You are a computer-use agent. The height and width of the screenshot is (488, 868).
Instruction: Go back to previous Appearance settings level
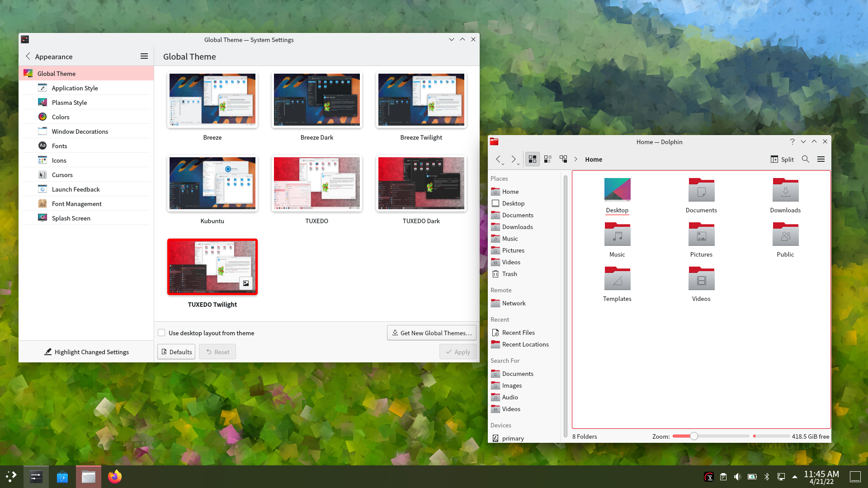(x=28, y=56)
